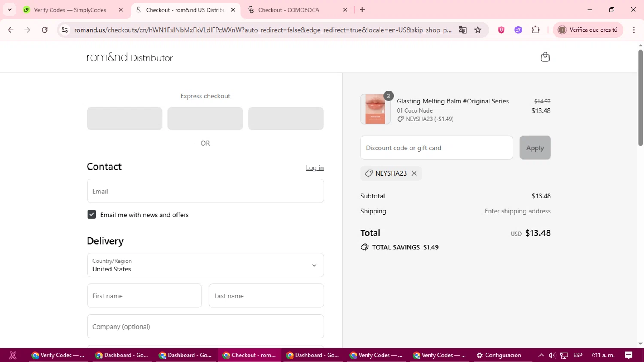Click the TOTAL SAVINGS $1.49 text
The height and width of the screenshot is (362, 644).
[x=405, y=247]
